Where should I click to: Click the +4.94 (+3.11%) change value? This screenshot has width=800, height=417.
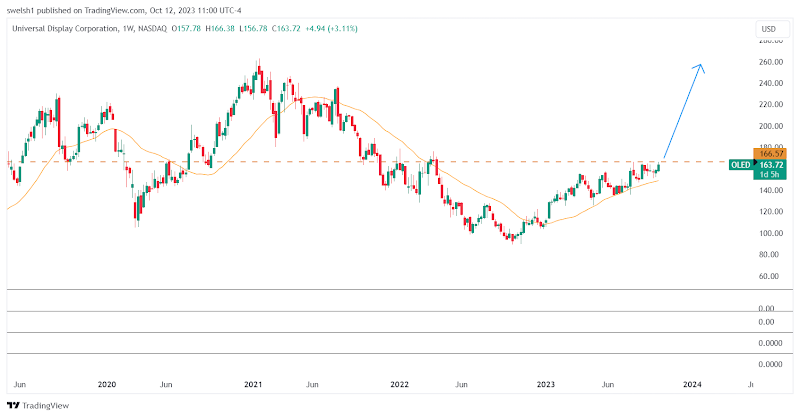[331, 29]
